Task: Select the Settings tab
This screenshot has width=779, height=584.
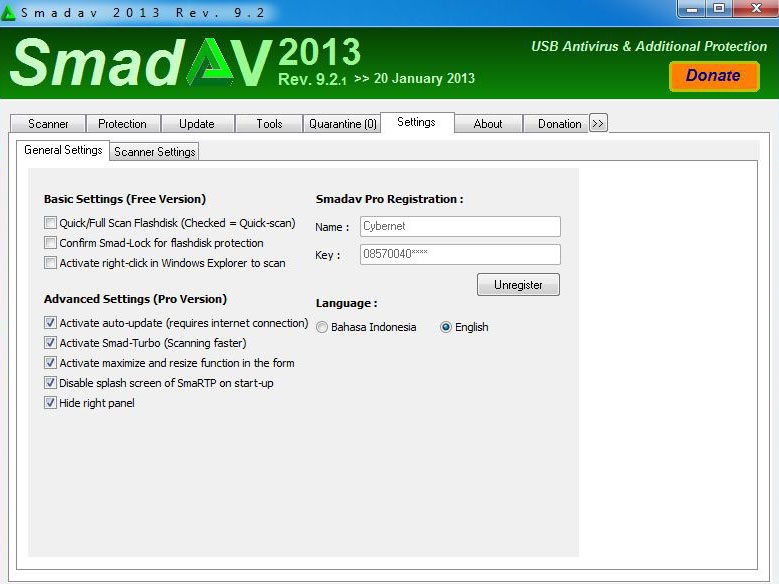Action: (417, 122)
